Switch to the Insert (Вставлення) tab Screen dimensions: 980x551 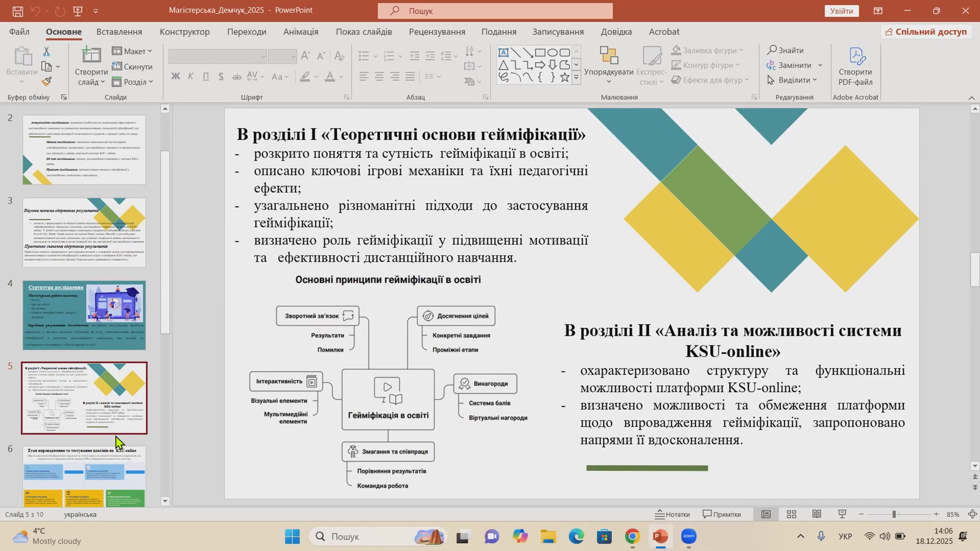119,32
